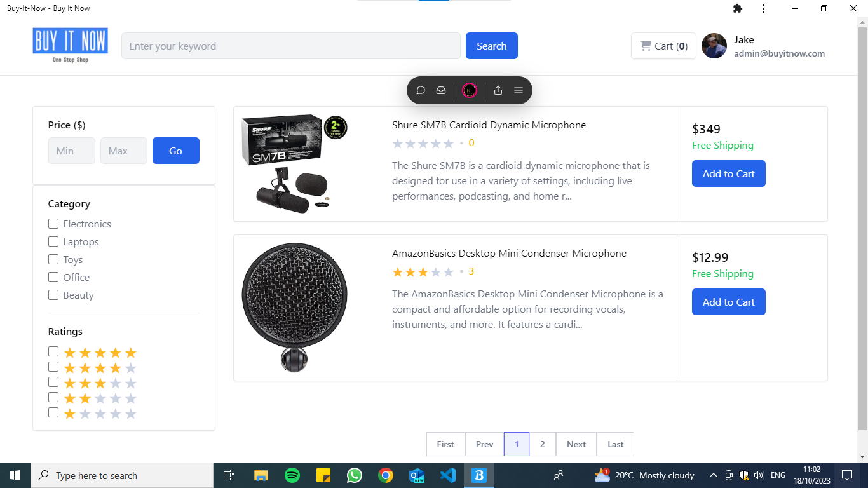The width and height of the screenshot is (868, 488).
Task: Click Jake's profile avatar
Action: [x=714, y=46]
